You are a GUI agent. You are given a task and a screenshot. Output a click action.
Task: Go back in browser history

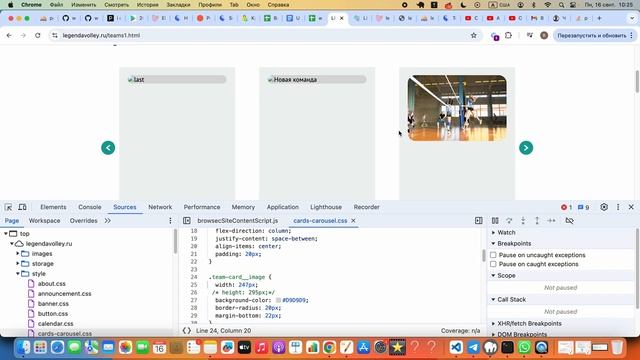pos(9,36)
